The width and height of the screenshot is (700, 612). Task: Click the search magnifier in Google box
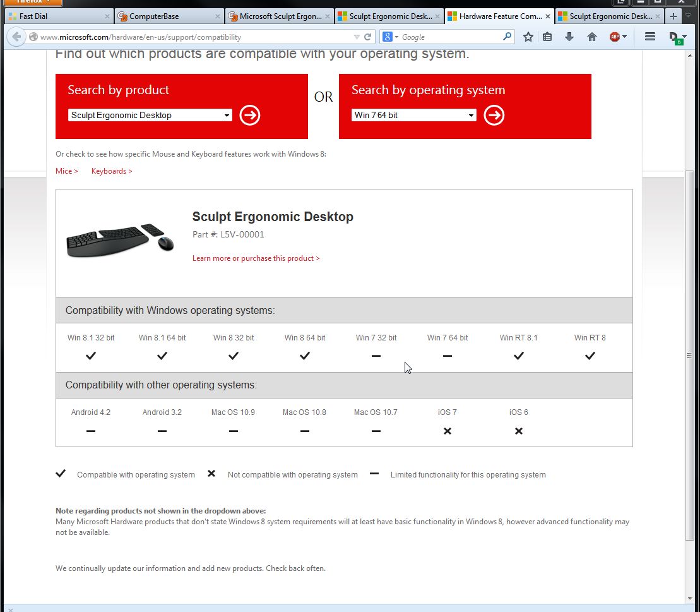click(x=507, y=37)
